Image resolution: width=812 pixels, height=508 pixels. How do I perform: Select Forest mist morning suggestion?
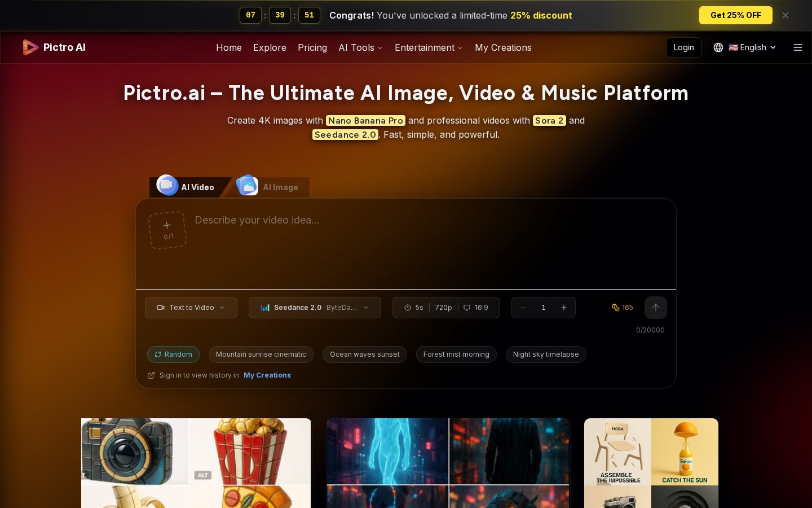point(456,354)
